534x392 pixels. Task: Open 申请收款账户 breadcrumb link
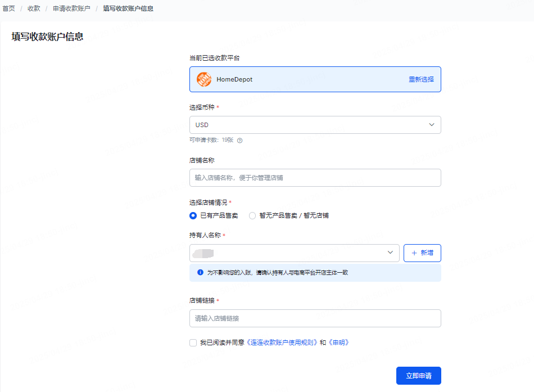tap(71, 8)
